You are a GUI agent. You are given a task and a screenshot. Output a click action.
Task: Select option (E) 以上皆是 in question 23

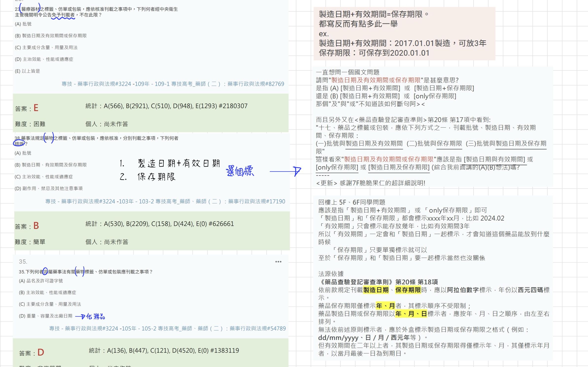tap(27, 71)
